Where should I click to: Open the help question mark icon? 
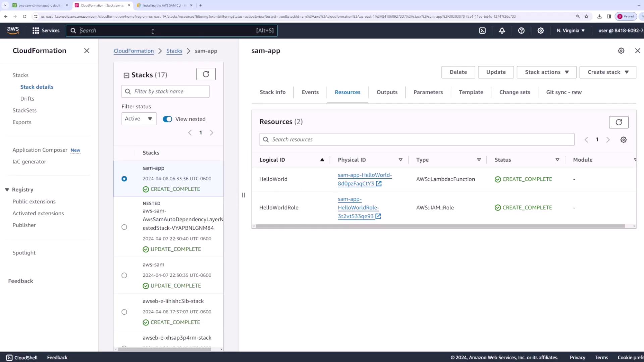pos(521,31)
